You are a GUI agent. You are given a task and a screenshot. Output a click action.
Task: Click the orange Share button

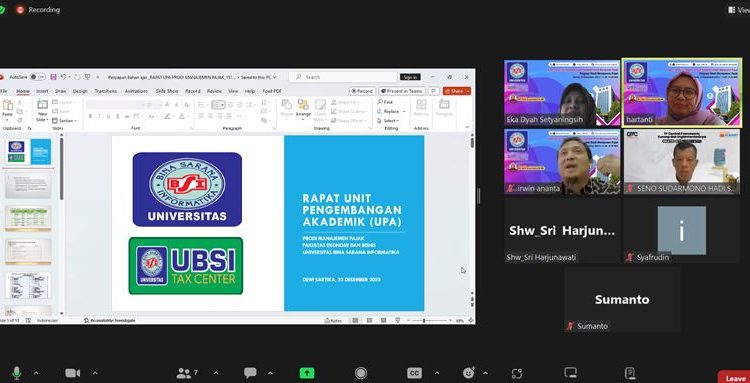click(457, 91)
